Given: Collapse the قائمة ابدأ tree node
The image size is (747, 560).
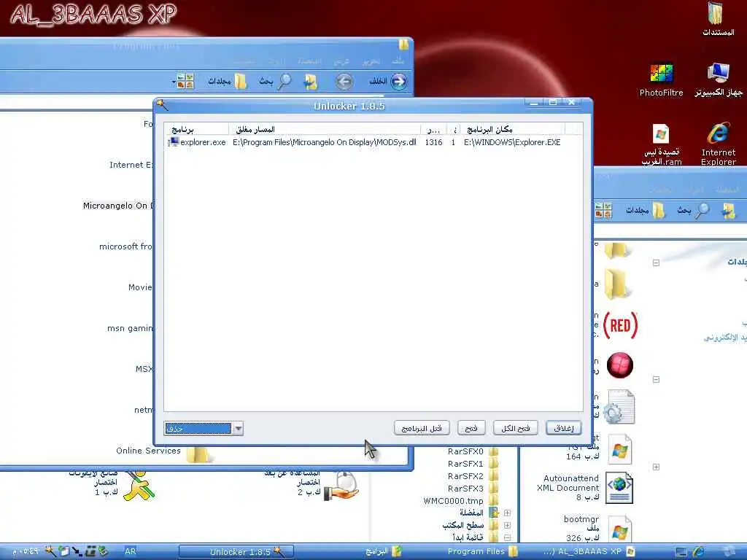Looking at the screenshot, I should point(507,537).
